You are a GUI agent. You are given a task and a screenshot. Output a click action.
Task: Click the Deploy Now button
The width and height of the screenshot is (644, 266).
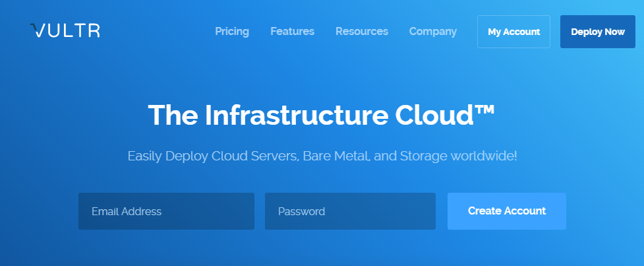pyautogui.click(x=598, y=32)
